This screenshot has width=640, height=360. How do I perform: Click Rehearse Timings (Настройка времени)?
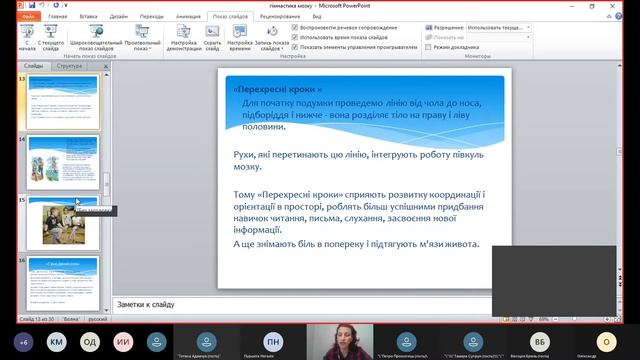[240, 37]
